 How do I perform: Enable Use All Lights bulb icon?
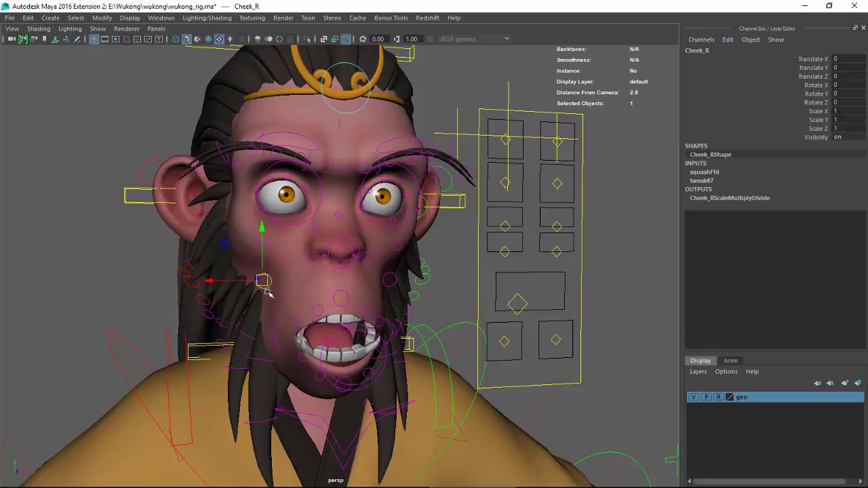[x=231, y=39]
